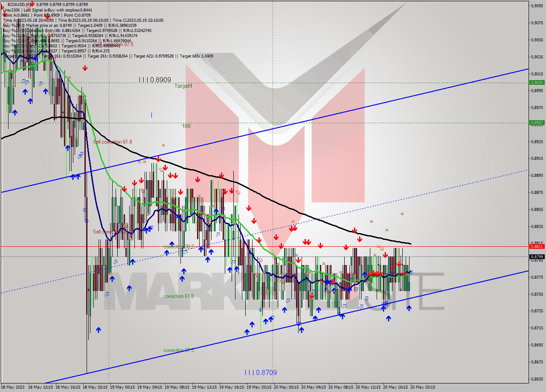Click the 'Sell correction 87.5' label
The image size is (546, 392).
pyautogui.click(x=114, y=44)
